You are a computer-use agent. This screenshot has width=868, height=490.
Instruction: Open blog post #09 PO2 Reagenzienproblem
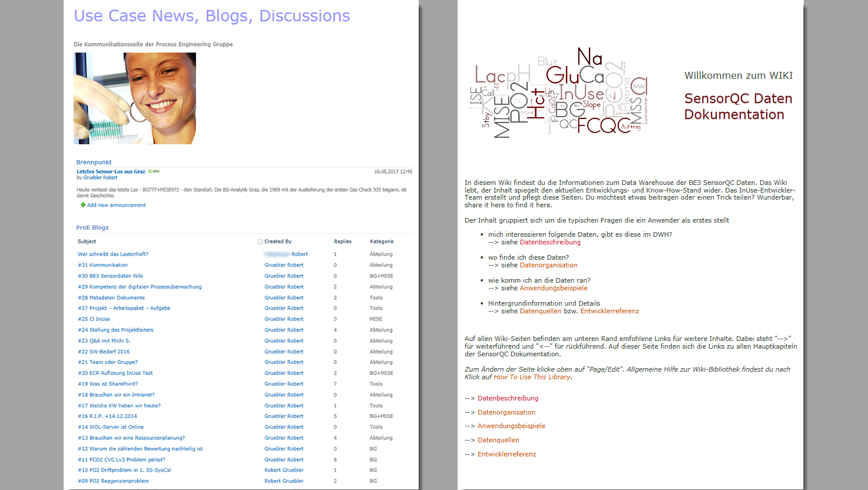tap(113, 481)
